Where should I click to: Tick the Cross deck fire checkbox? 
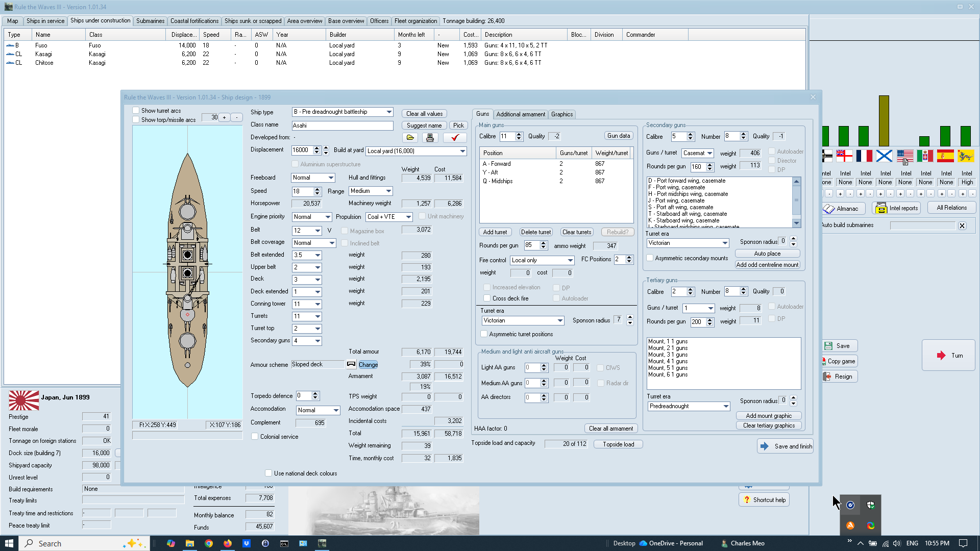point(487,298)
